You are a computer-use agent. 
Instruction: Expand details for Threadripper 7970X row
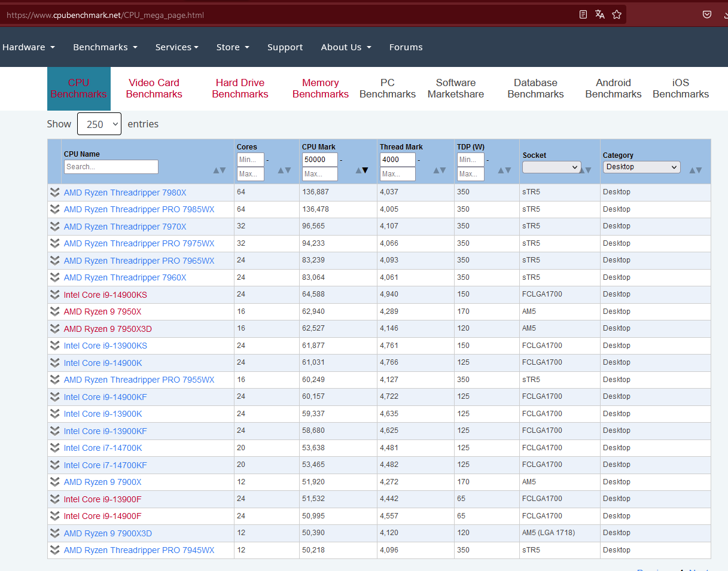click(x=55, y=227)
